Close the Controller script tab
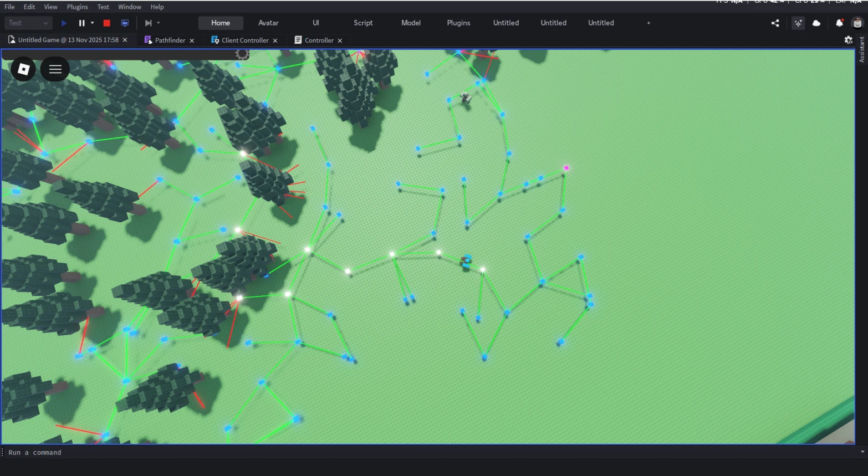 pos(340,40)
